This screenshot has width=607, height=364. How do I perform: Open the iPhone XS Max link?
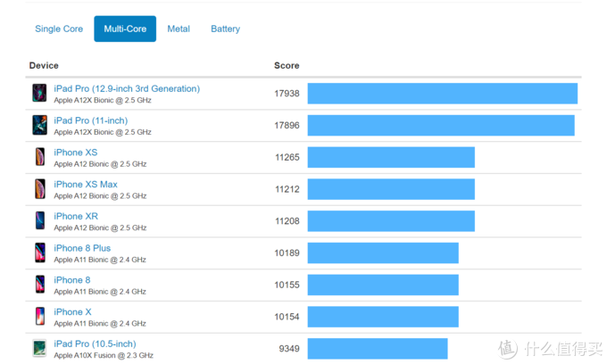(86, 185)
